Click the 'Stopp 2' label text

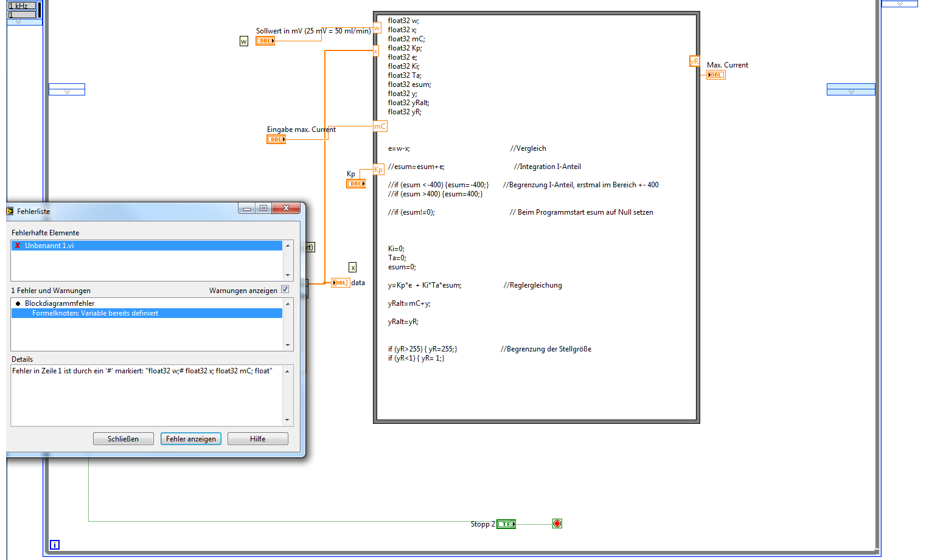click(483, 524)
